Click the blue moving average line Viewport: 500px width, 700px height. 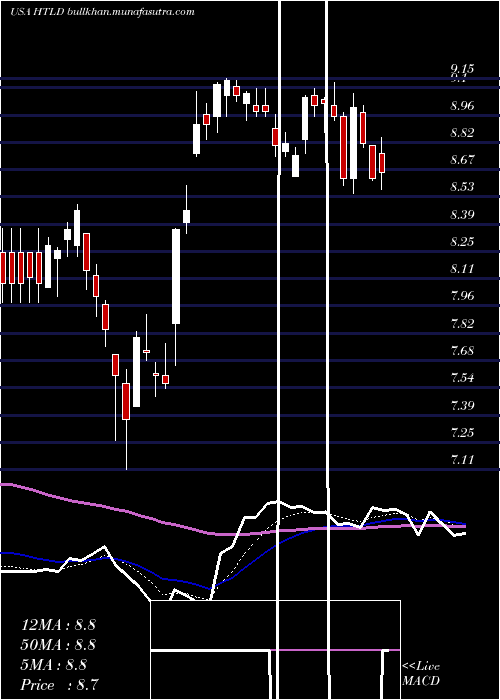tap(250, 564)
